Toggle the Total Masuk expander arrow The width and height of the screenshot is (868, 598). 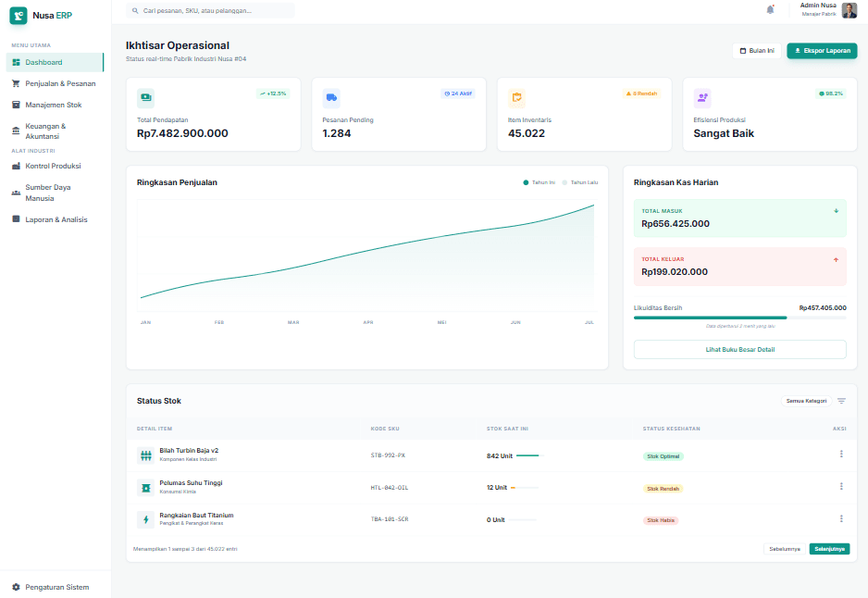tap(836, 211)
